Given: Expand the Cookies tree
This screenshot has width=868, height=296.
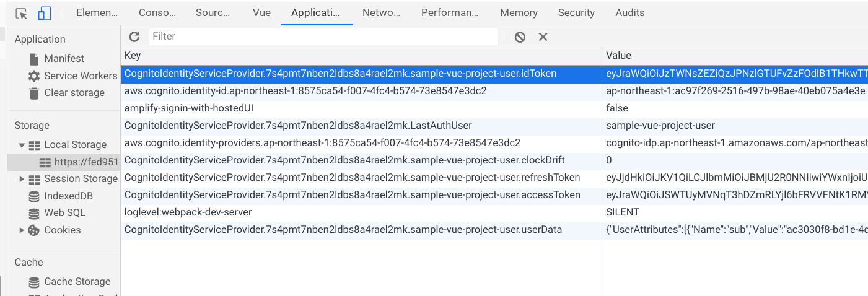Looking at the screenshot, I should tap(22, 230).
